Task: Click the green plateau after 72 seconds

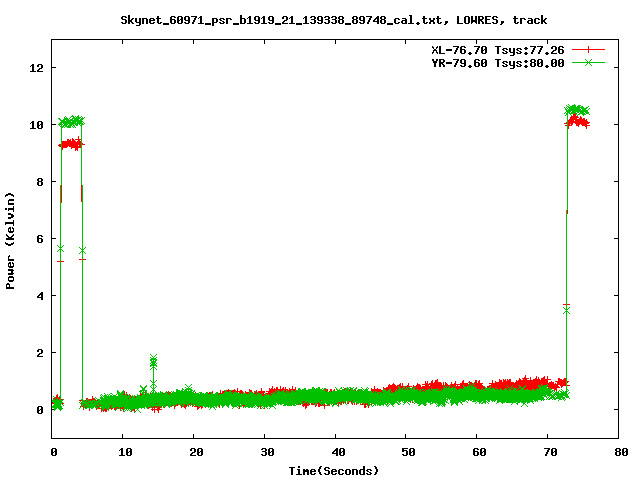Action: 578,110
